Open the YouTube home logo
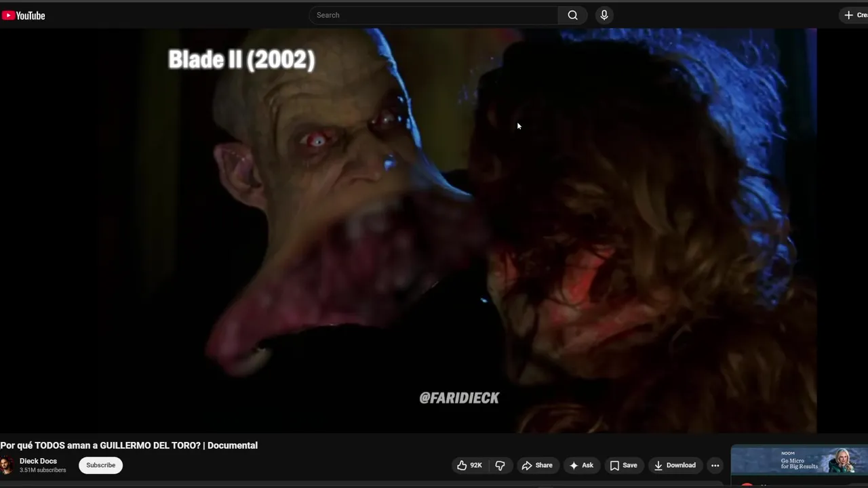 24,16
